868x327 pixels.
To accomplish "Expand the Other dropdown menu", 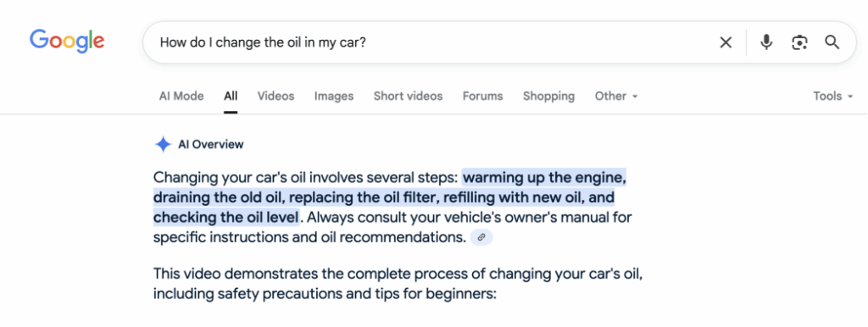I will (616, 97).
